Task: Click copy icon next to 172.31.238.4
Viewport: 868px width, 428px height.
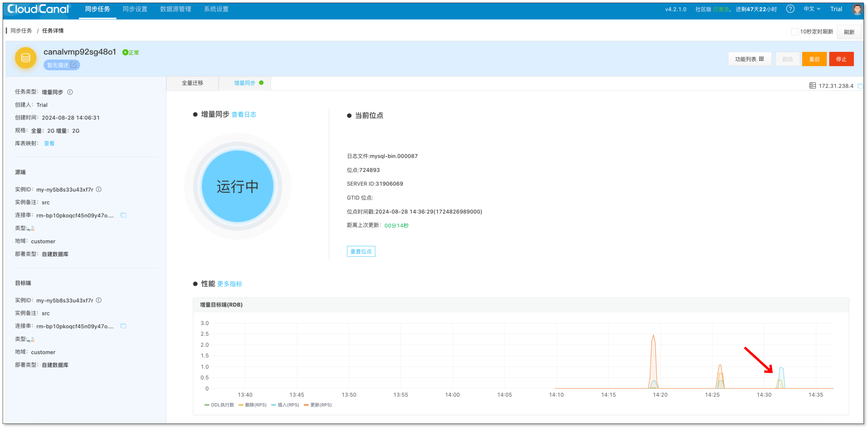Action: coord(860,86)
